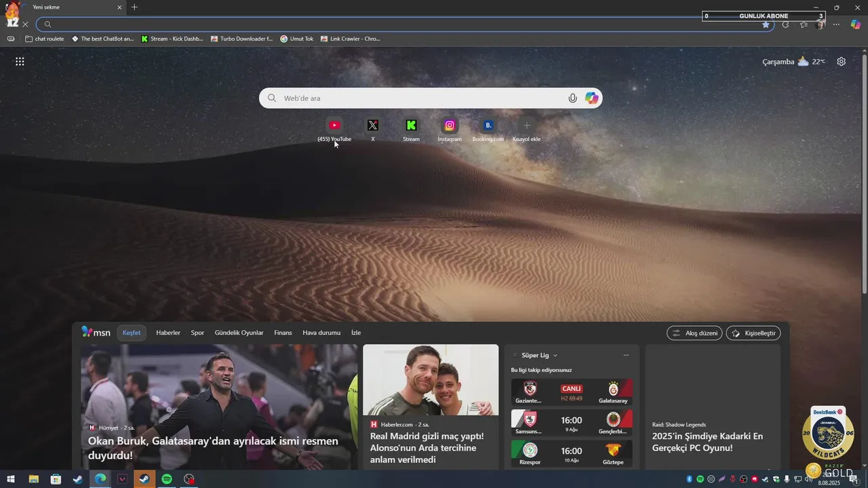The width and height of the screenshot is (868, 488).
Task: Open the favorites bar toggle icon
Action: point(11,39)
